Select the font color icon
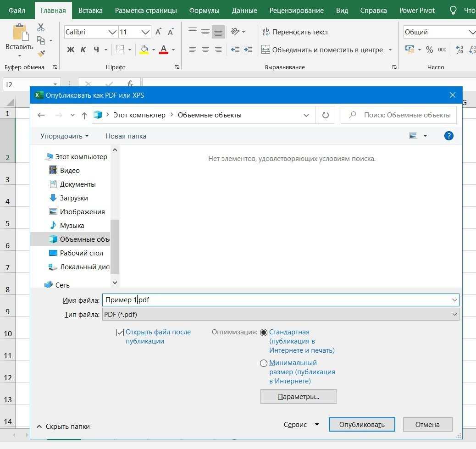The height and width of the screenshot is (449, 476). click(164, 50)
